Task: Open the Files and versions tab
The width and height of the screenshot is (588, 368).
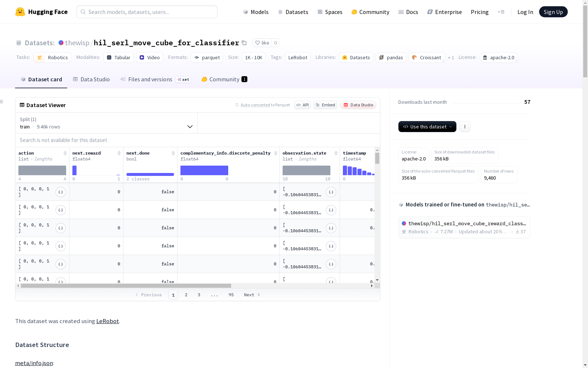Action: (x=156, y=79)
